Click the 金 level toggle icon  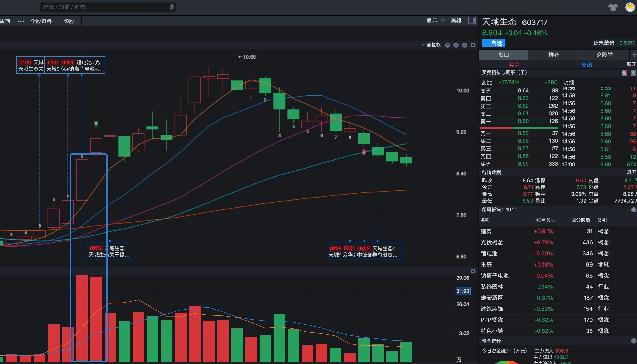(x=624, y=73)
